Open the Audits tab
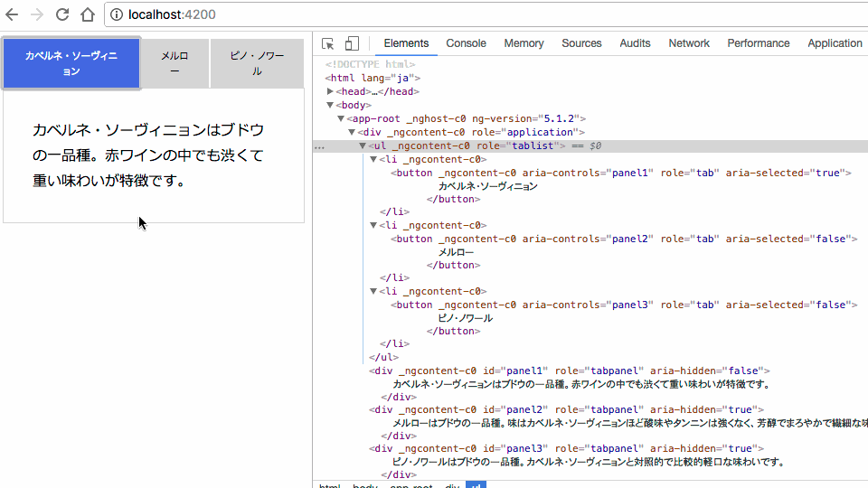 [x=635, y=43]
